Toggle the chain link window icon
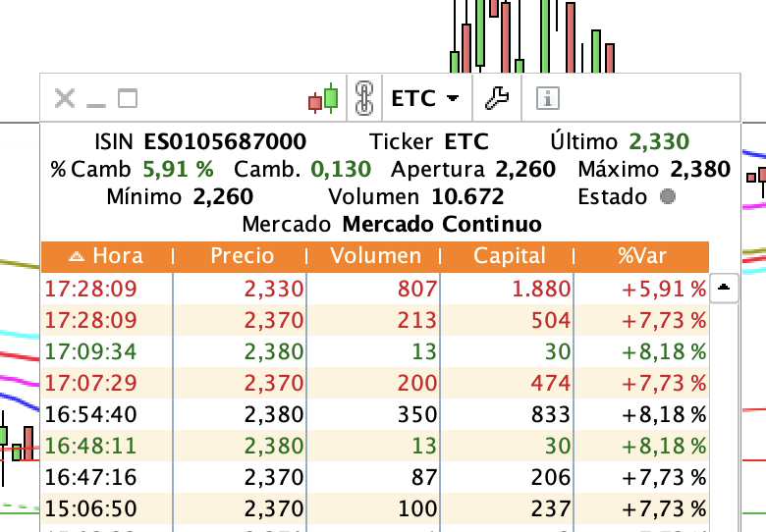 click(x=364, y=98)
